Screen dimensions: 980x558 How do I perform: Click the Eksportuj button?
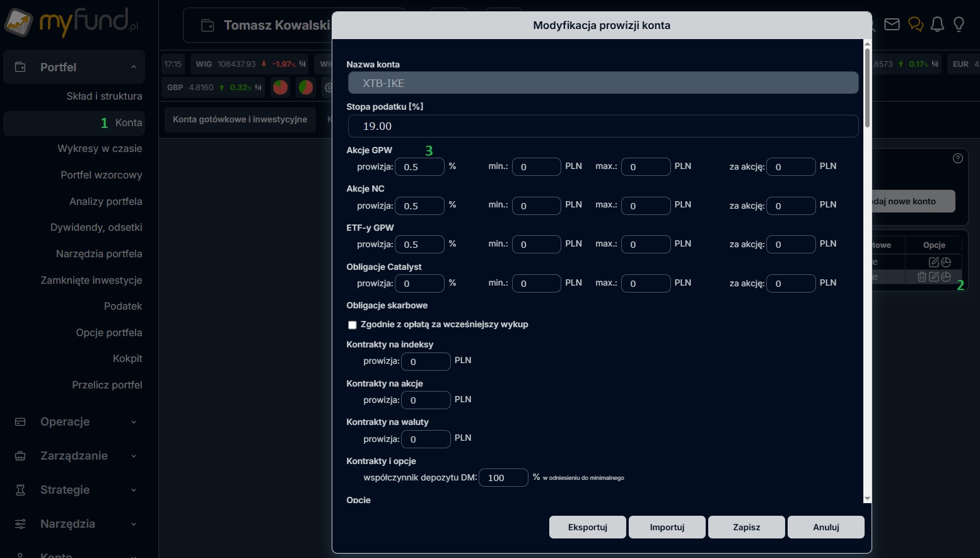pyautogui.click(x=587, y=527)
